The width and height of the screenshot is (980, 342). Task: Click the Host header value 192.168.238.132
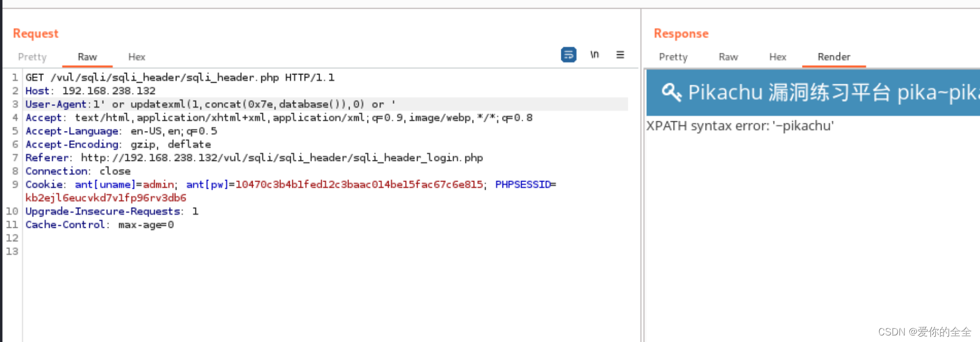click(109, 91)
